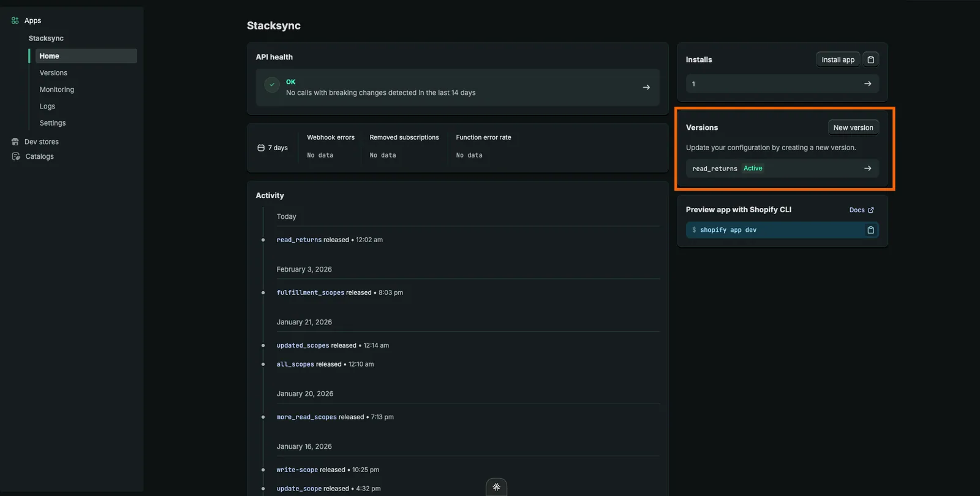Click the green OK checkmark icon

coord(272,85)
